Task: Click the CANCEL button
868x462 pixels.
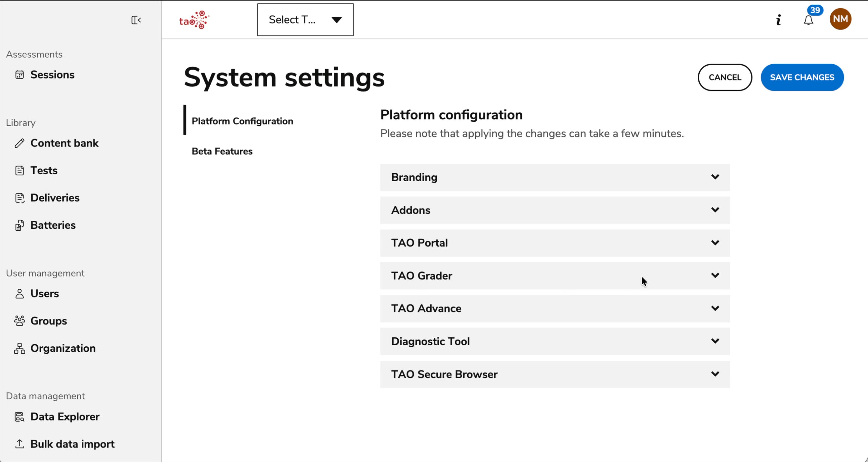Action: point(725,77)
